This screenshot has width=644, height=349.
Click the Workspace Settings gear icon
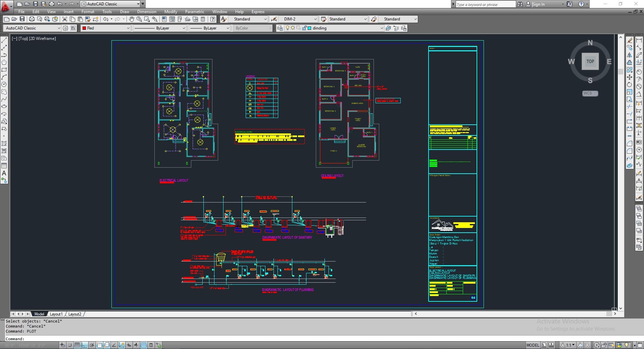65,28
